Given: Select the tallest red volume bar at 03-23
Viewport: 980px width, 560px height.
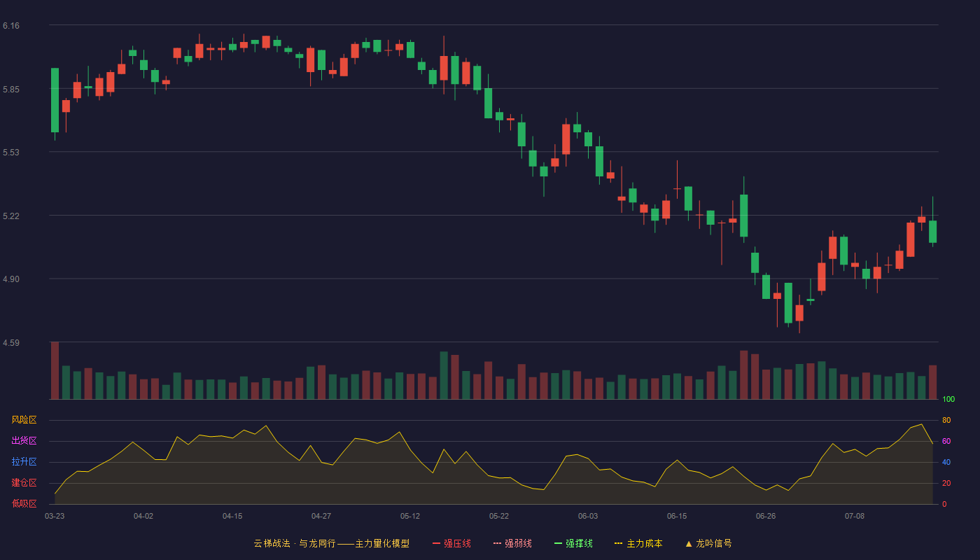Looking at the screenshot, I should click(x=55, y=370).
